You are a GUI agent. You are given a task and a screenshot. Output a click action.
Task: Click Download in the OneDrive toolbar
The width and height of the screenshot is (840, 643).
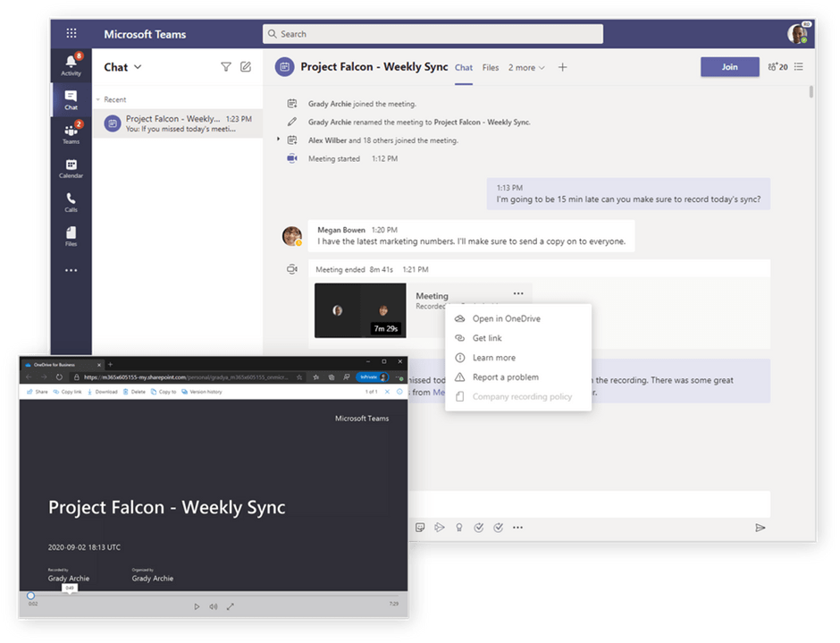[x=103, y=392]
